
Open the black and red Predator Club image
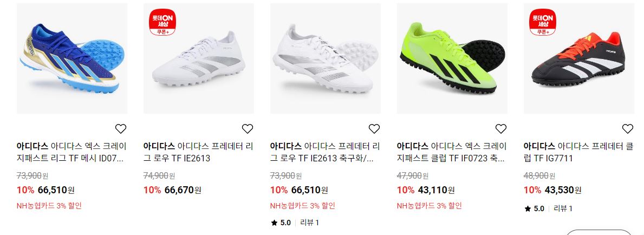[578, 58]
